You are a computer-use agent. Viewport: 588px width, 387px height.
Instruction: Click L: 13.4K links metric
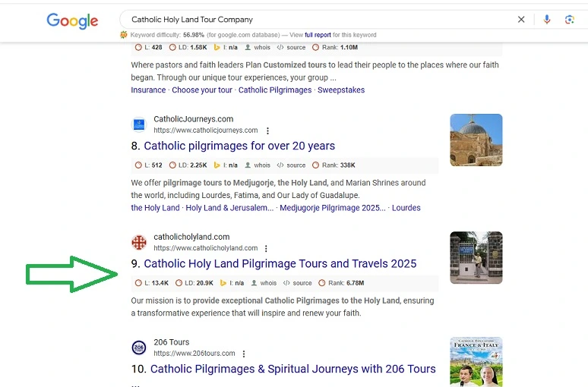coord(152,283)
